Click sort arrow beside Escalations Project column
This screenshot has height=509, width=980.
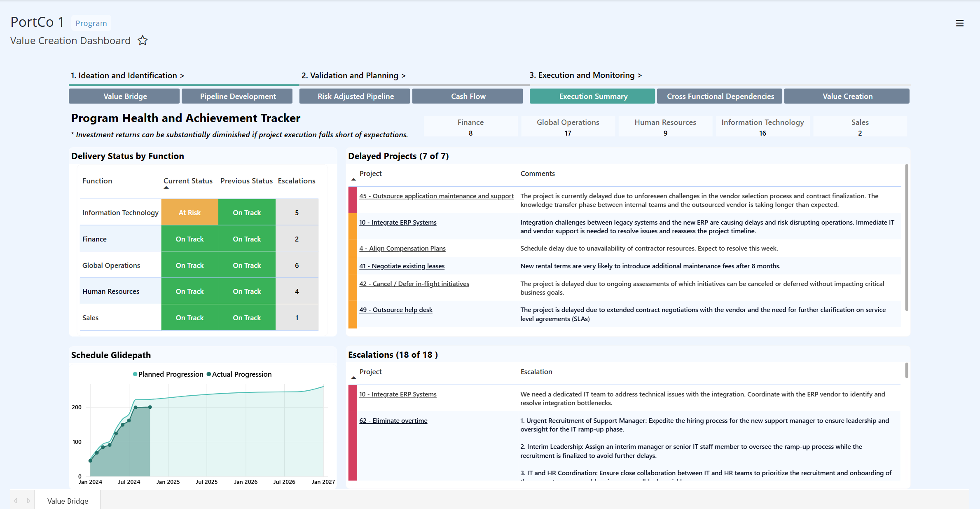point(353,378)
